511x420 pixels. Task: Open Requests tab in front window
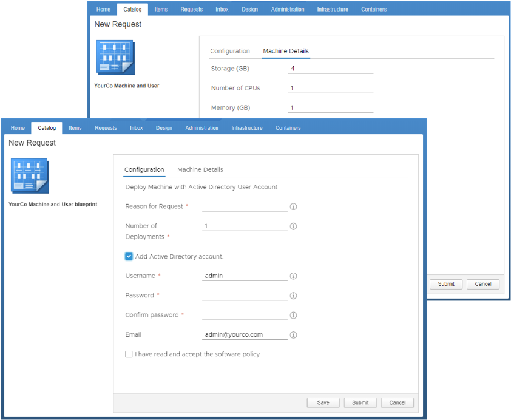(106, 128)
